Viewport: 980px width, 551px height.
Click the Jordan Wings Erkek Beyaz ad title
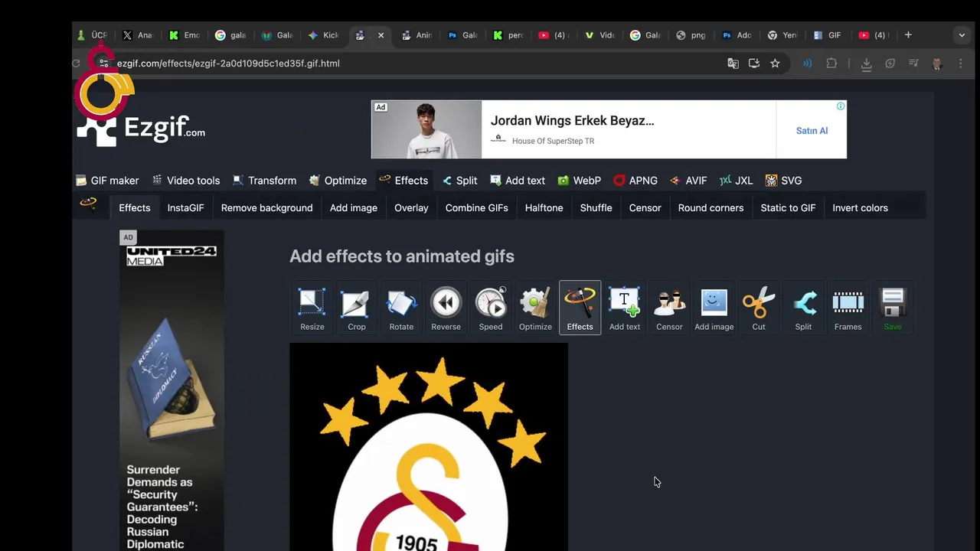[572, 121]
